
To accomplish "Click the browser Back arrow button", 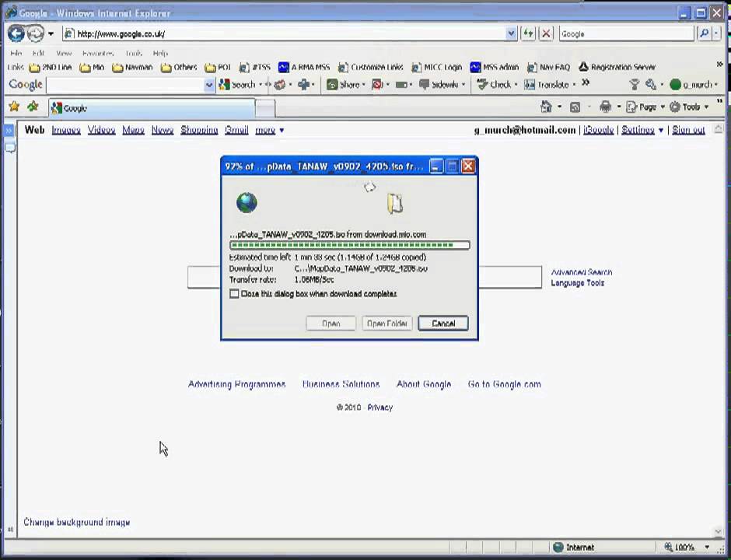I will click(x=16, y=33).
